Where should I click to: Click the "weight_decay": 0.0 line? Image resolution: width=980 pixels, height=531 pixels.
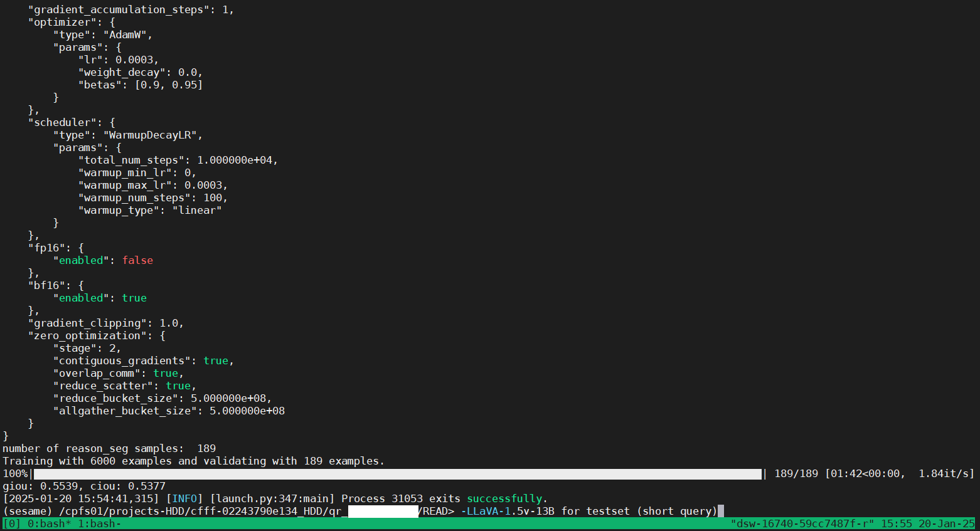pyautogui.click(x=141, y=72)
